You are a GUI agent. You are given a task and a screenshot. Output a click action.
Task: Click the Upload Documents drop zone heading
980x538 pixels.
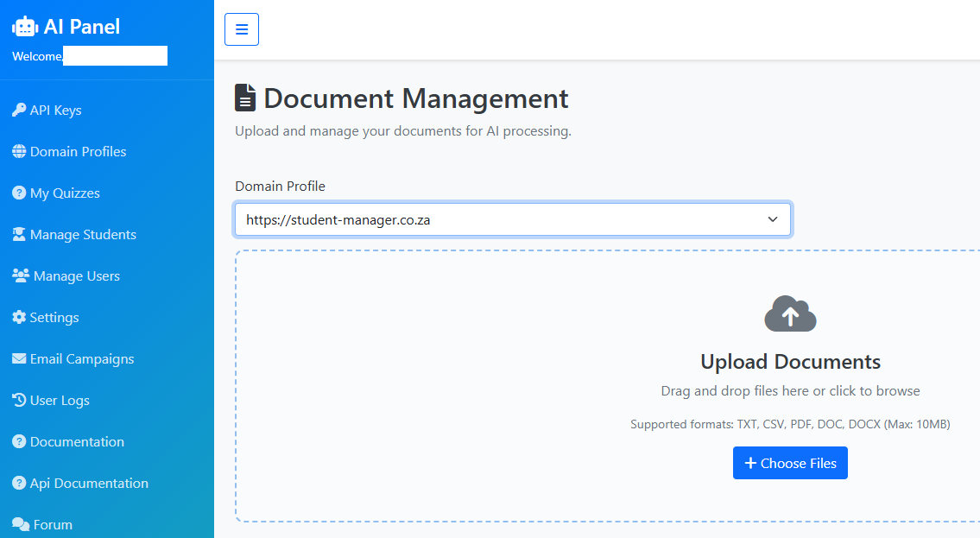point(790,362)
